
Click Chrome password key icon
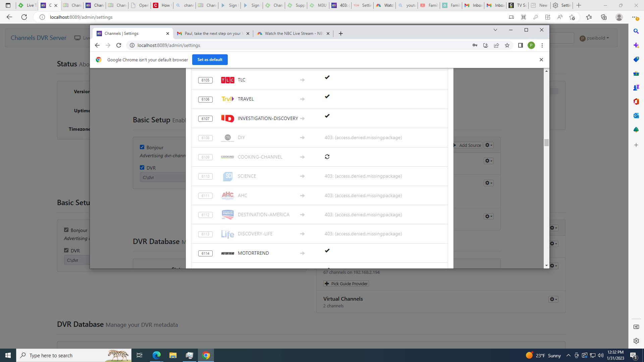tap(475, 45)
